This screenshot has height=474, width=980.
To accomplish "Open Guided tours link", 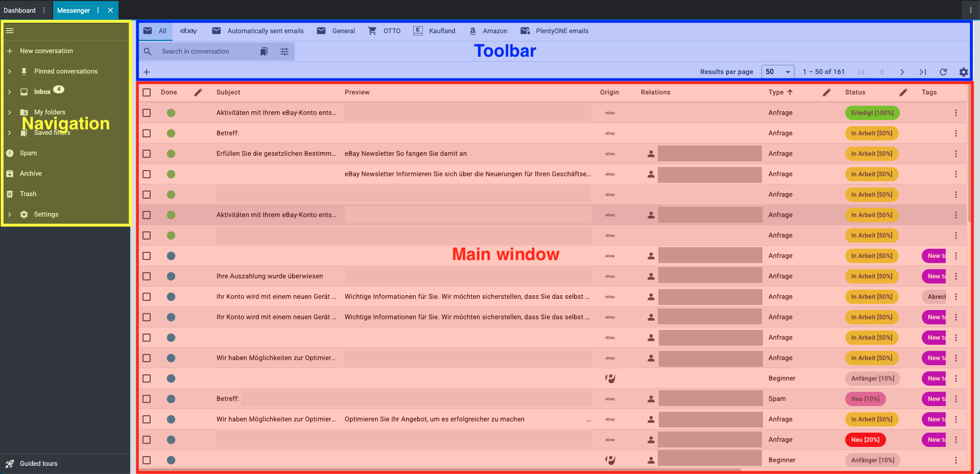I will click(x=38, y=464).
